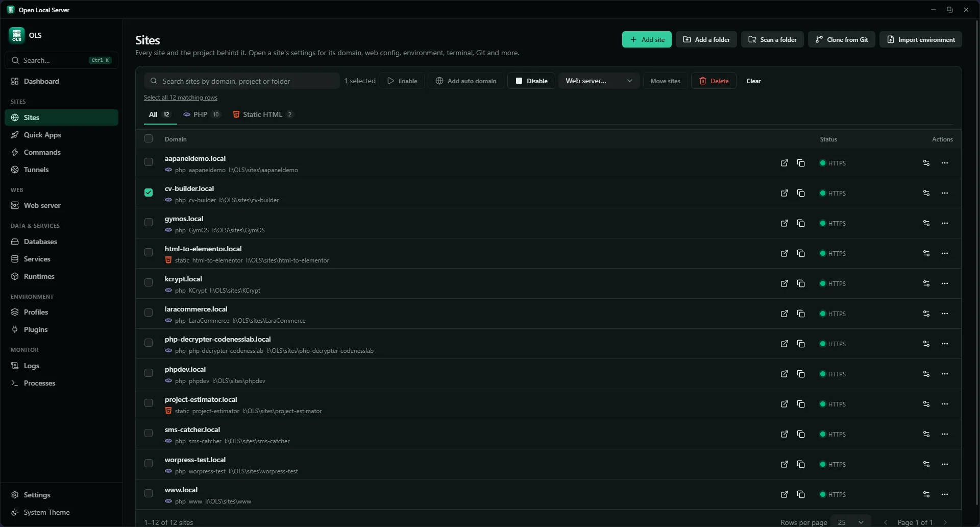Image resolution: width=980 pixels, height=527 pixels.
Task: Copy the phpdev.local domain icon
Action: click(x=801, y=374)
